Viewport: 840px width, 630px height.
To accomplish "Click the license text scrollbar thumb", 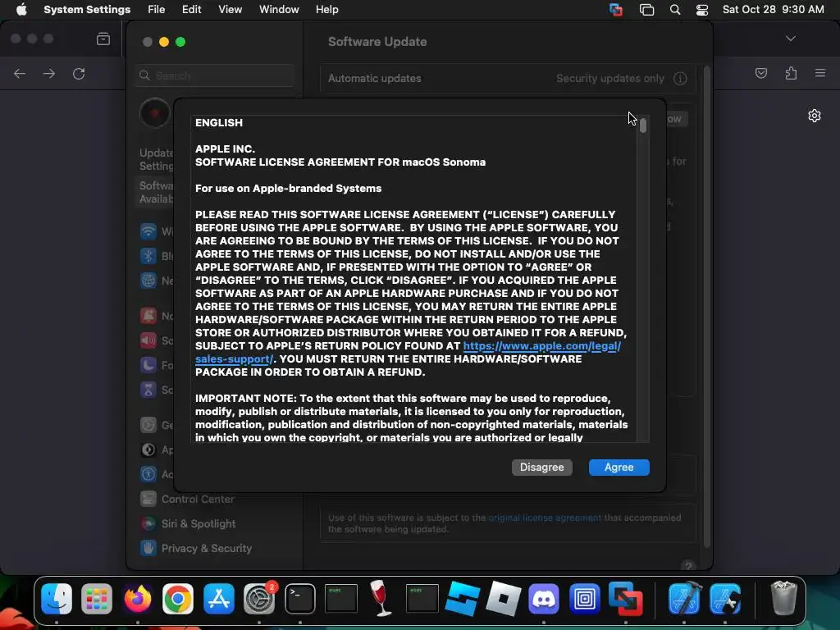I will point(643,126).
